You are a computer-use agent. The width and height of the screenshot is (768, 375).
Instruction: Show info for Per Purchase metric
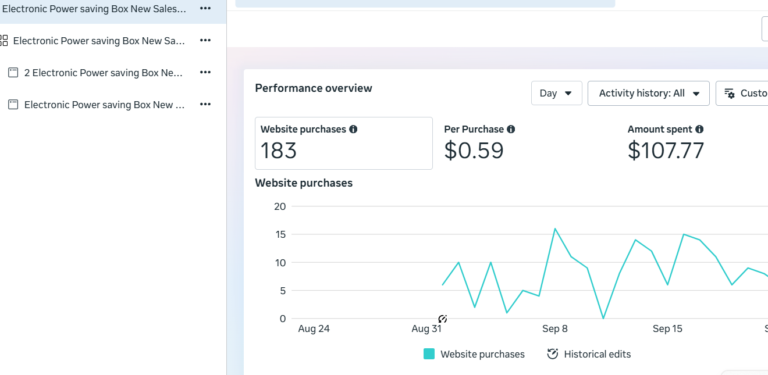511,129
